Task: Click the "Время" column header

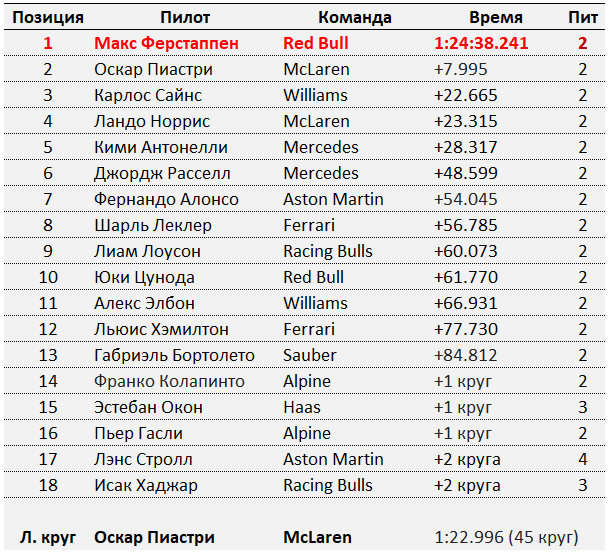Action: pyautogui.click(x=495, y=17)
